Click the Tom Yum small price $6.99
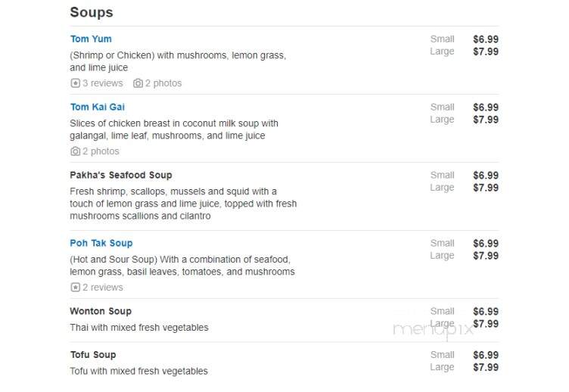Viewport: 569px width, 392px height. (x=486, y=39)
